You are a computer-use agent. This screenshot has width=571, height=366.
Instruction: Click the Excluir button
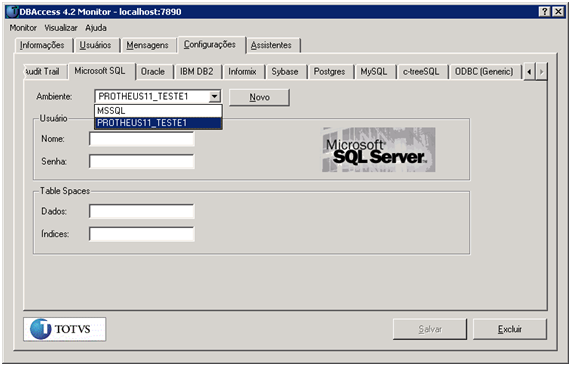coord(510,329)
